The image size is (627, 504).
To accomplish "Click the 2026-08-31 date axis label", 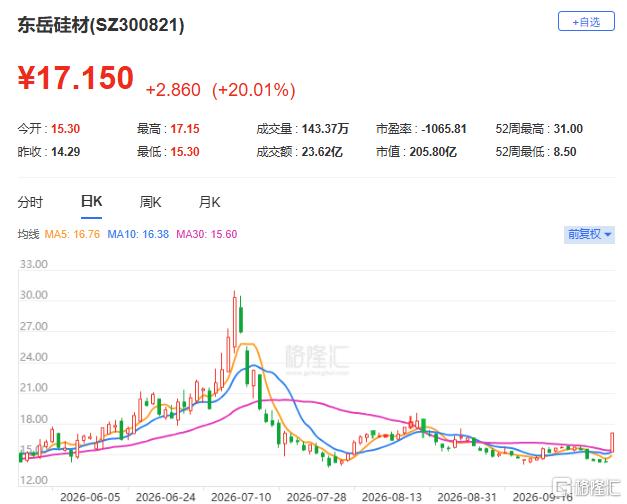I will (467, 497).
